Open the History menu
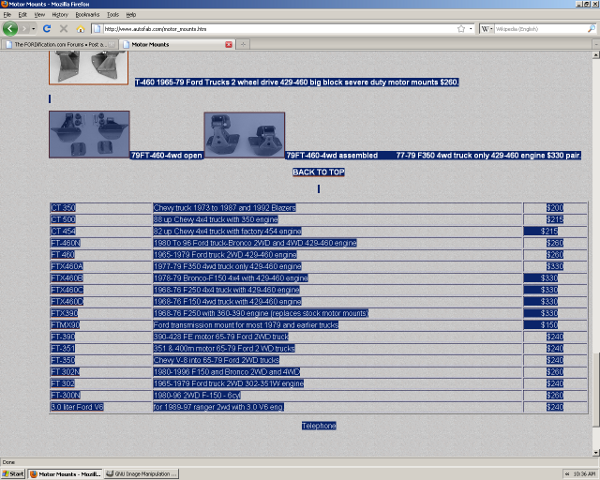This screenshot has height=480, width=600. point(60,15)
